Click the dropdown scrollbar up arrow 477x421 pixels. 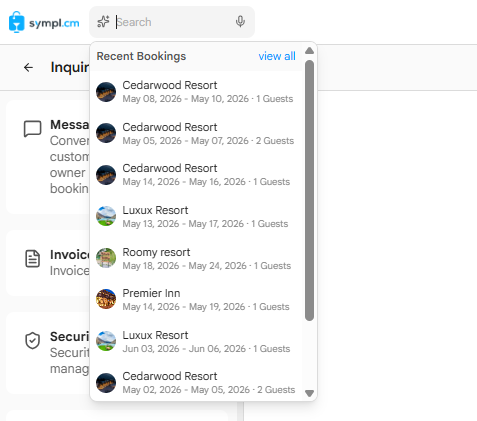309,51
